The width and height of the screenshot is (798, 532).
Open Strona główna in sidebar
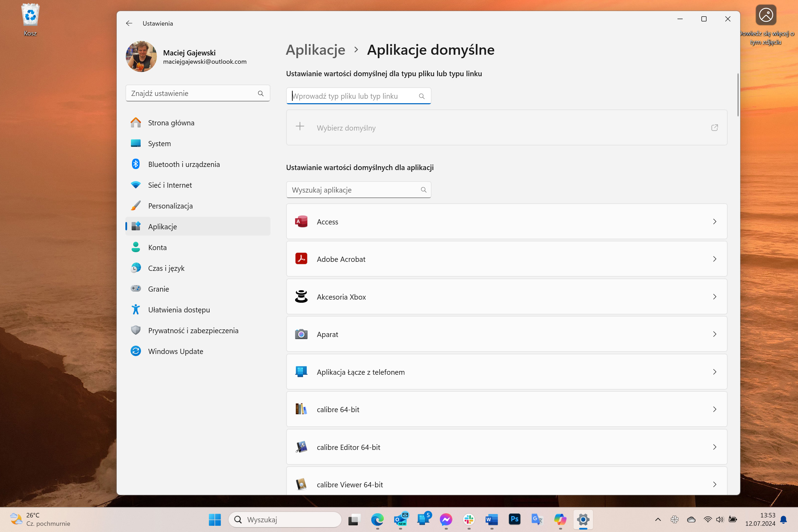pos(198,123)
